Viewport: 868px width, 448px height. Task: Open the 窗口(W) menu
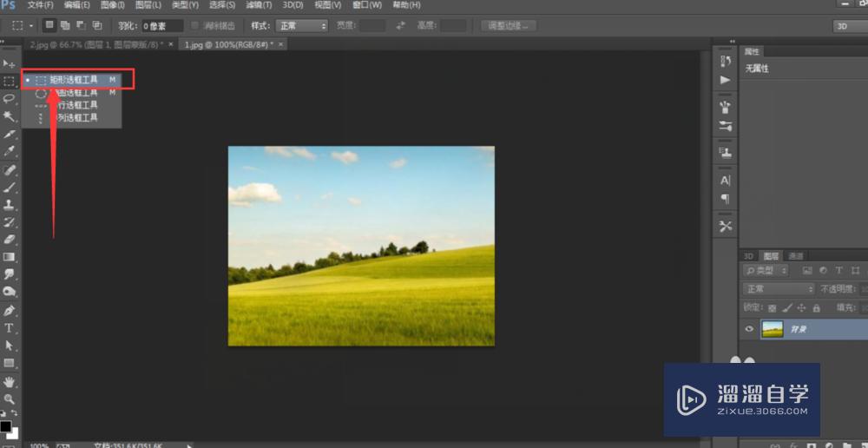point(367,5)
